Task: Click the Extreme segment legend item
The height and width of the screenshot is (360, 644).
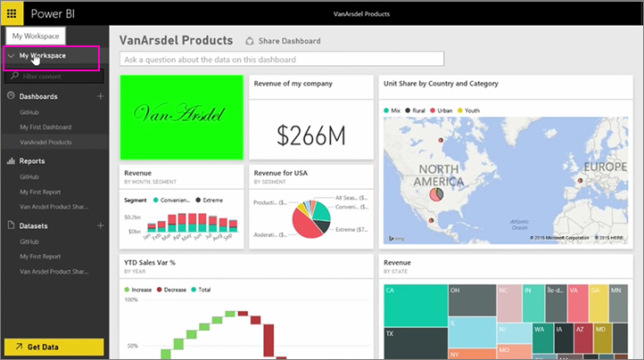Action: click(x=210, y=200)
